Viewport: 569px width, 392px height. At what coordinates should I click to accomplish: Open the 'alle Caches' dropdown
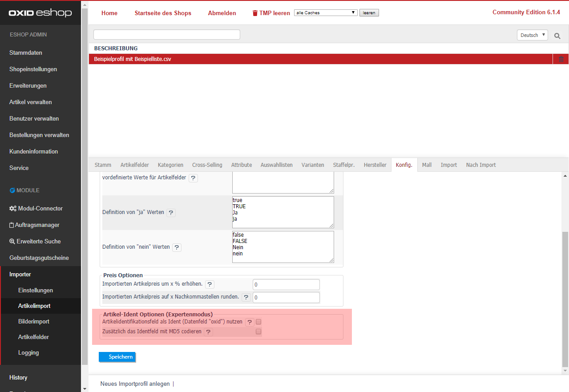[326, 13]
